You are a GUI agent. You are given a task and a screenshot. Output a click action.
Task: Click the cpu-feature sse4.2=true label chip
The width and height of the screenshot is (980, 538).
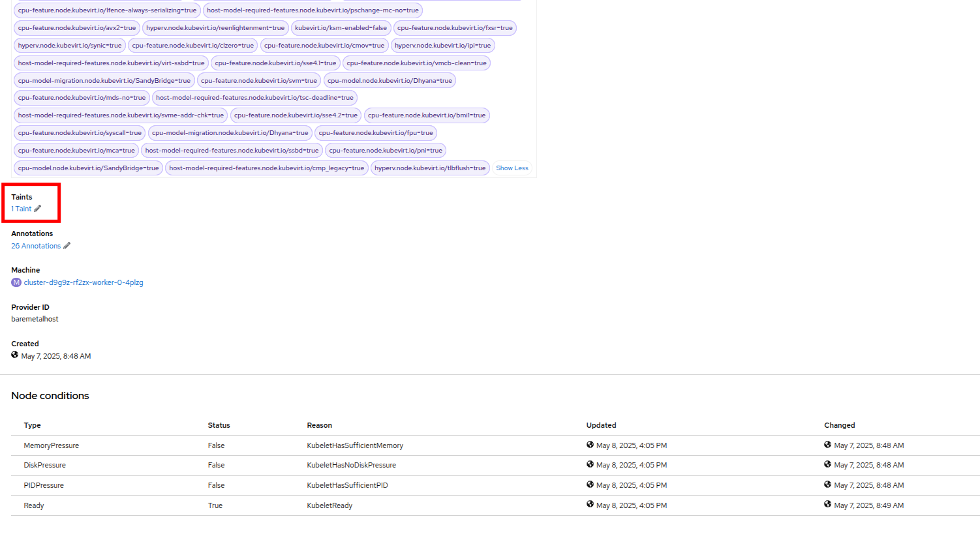tap(296, 115)
